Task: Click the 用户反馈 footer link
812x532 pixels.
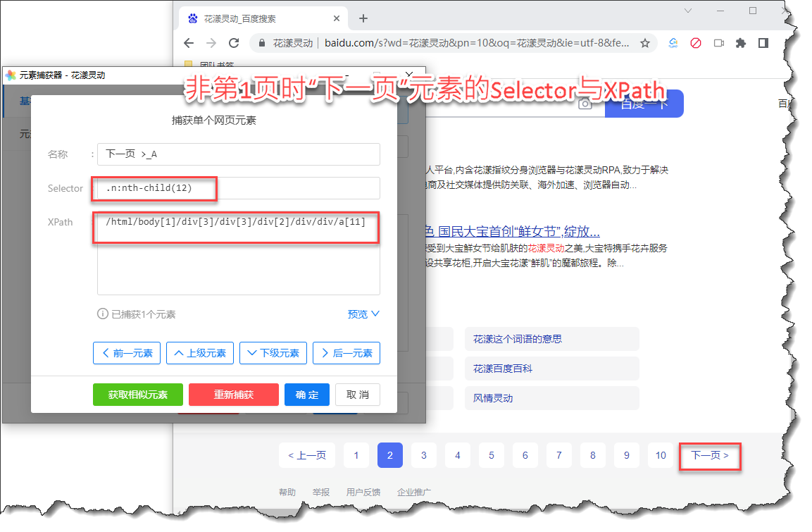Action: (x=363, y=492)
